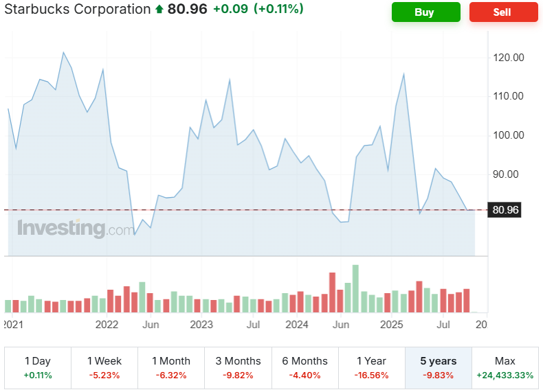This screenshot has height=392, width=543.
Task: Click the 2025 label on time axis
Action: pos(391,324)
